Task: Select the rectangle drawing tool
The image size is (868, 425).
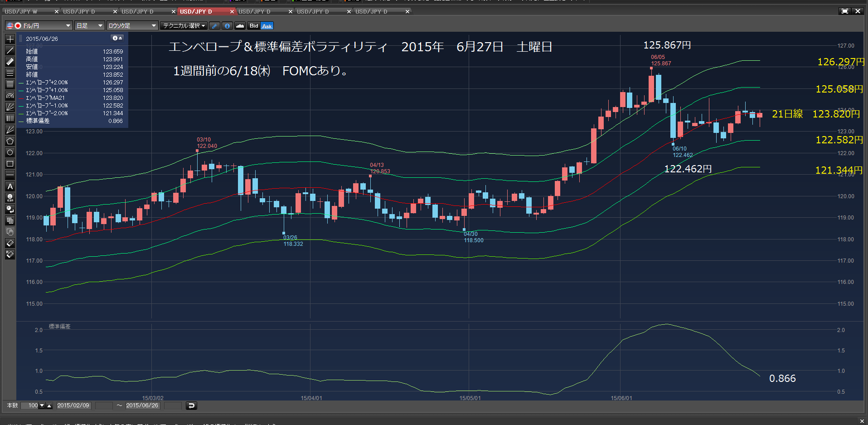Action: click(10, 164)
